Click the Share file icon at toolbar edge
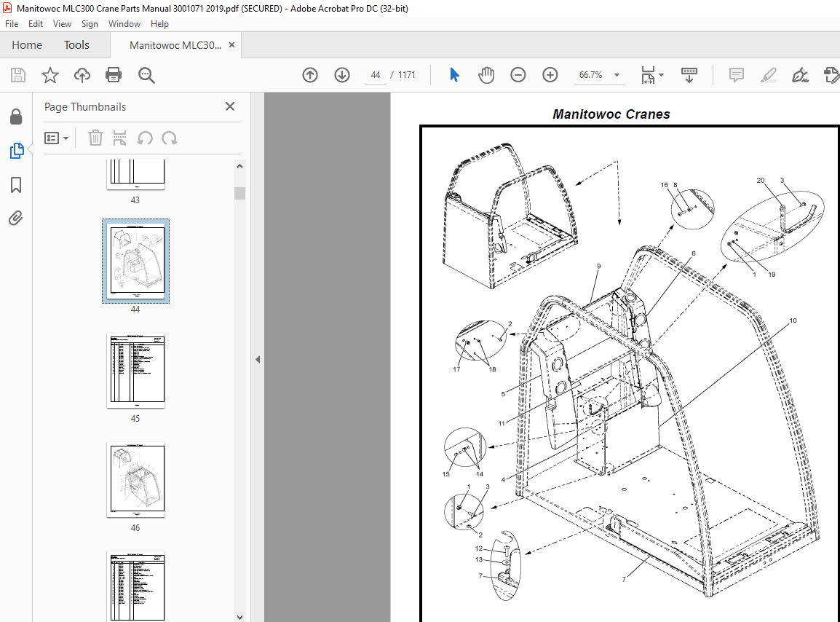The height and width of the screenshot is (622, 840). [x=831, y=75]
